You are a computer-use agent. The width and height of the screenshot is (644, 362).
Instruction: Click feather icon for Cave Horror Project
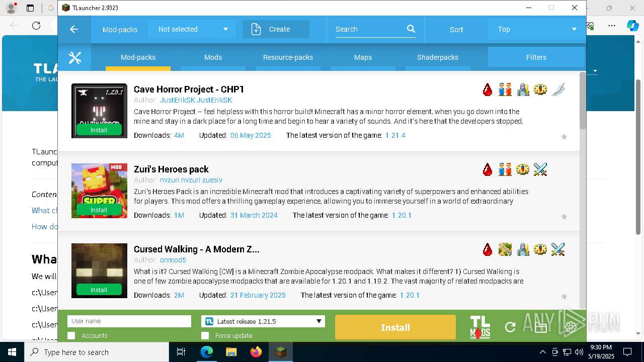click(x=558, y=89)
